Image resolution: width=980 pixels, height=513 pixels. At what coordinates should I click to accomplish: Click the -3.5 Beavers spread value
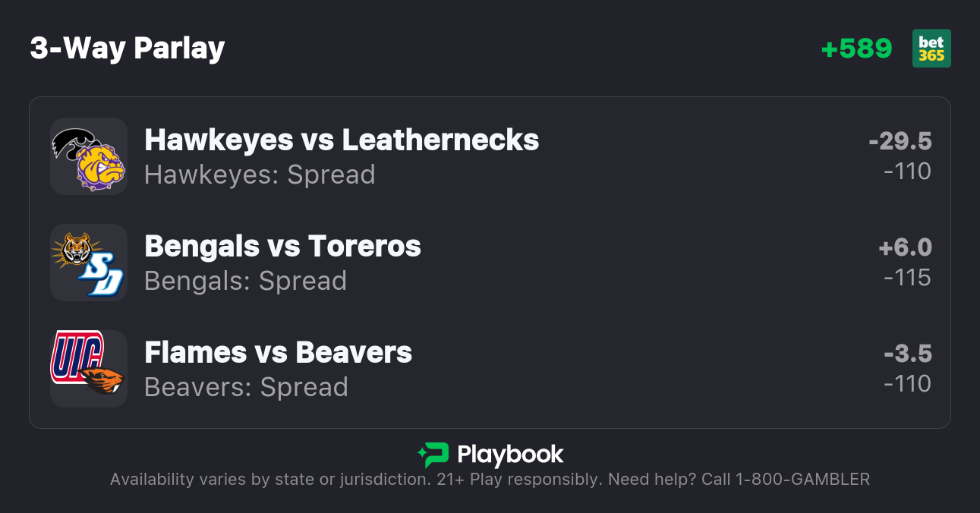(907, 354)
